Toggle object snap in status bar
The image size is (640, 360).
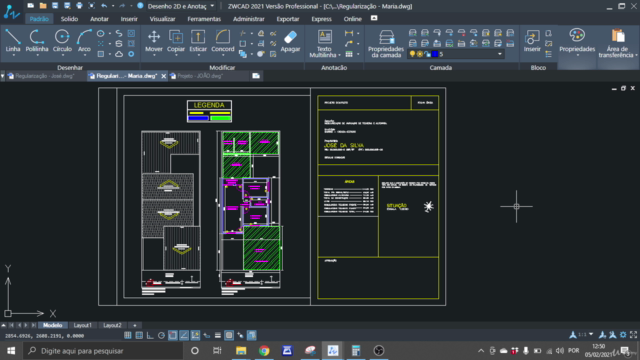(x=173, y=336)
